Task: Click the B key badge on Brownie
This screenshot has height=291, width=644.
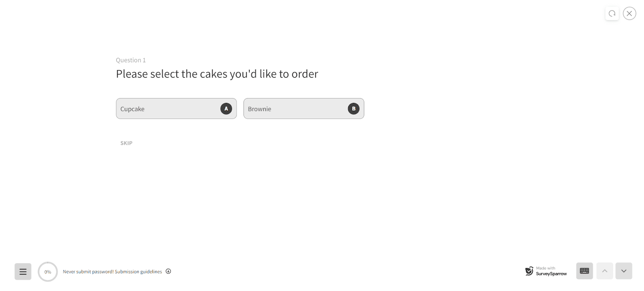Action: [x=353, y=109]
